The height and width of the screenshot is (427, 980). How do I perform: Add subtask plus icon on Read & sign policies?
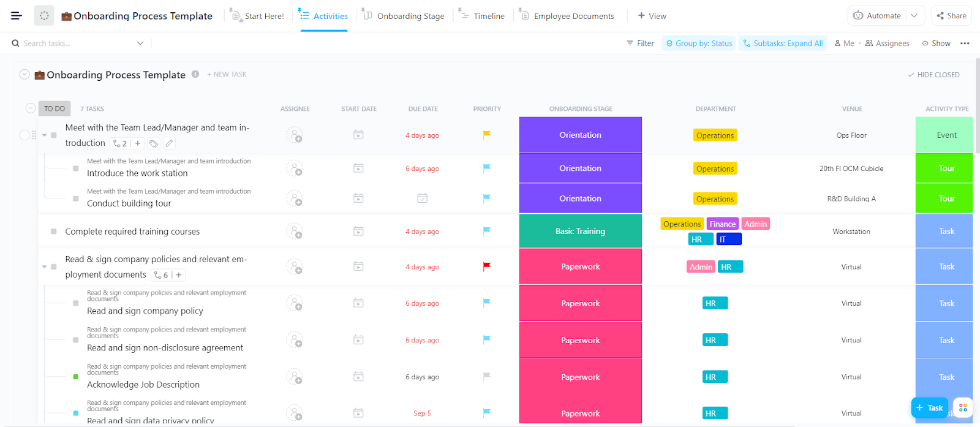179,275
